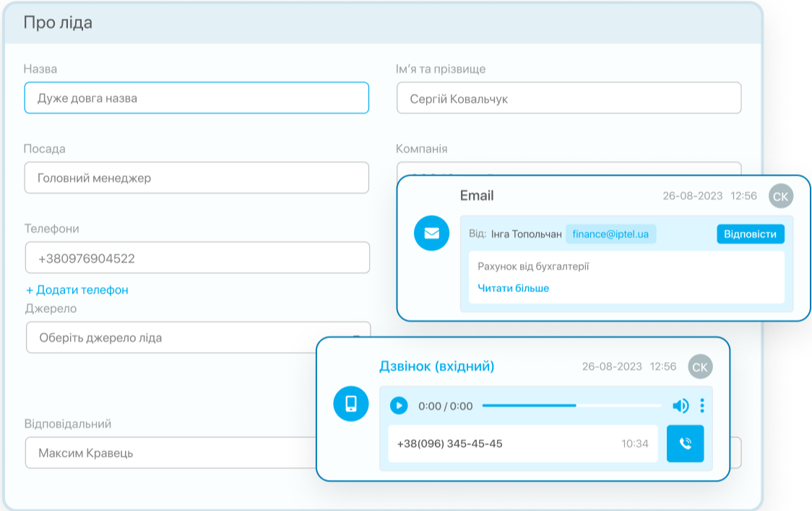
Task: Click Рахунок від бухгалтерії subject text
Action: pos(533,267)
